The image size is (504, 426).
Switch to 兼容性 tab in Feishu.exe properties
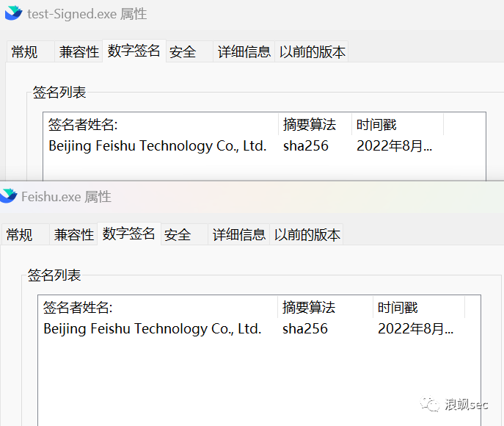(73, 235)
